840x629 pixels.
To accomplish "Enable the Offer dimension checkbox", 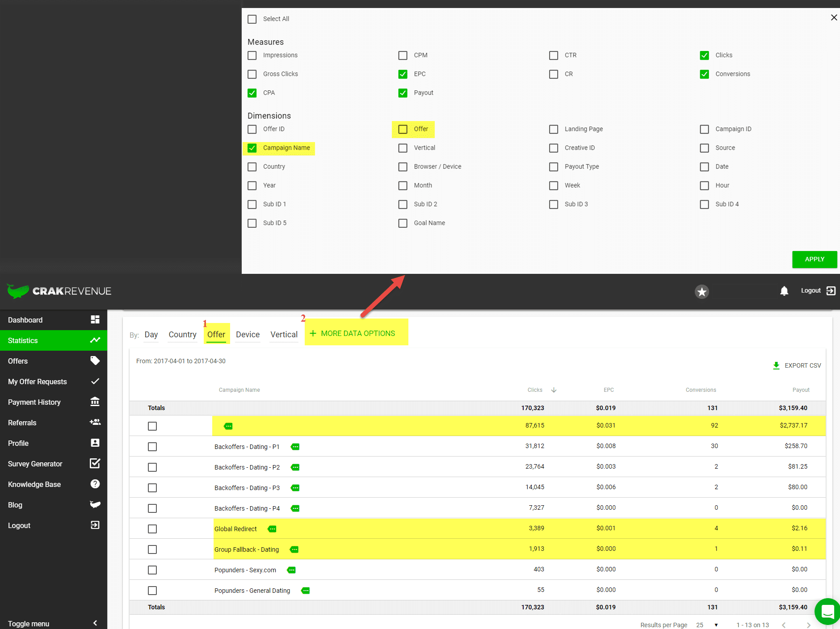I will click(x=403, y=129).
